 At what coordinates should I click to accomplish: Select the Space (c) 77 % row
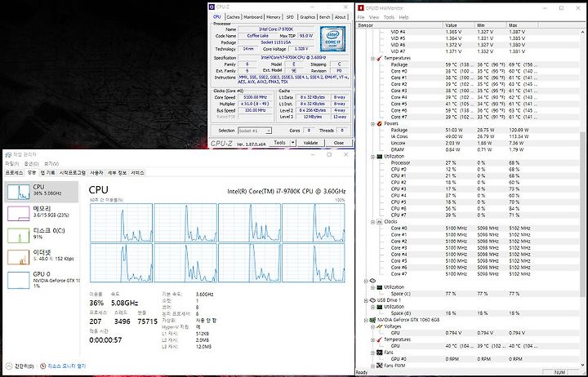click(x=467, y=294)
